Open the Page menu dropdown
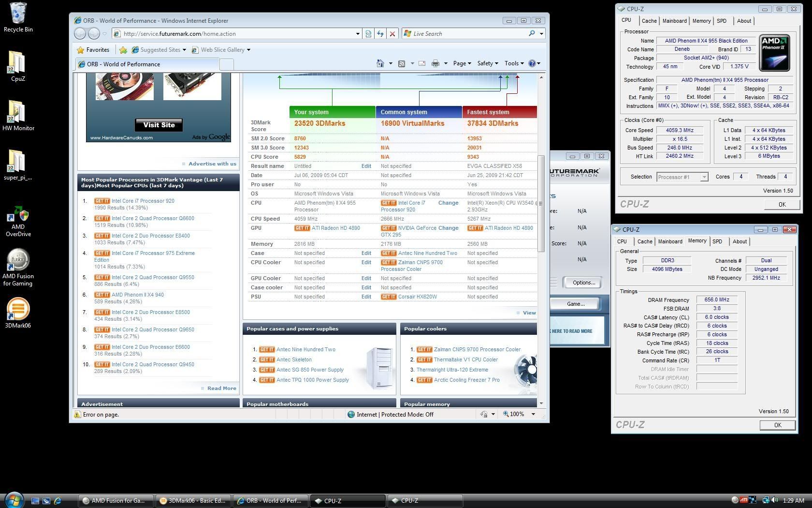 pyautogui.click(x=462, y=63)
